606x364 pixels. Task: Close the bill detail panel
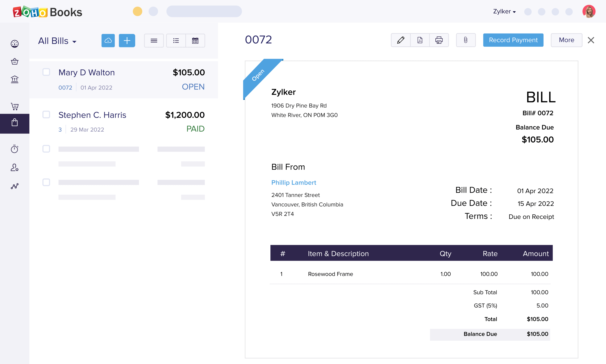591,40
